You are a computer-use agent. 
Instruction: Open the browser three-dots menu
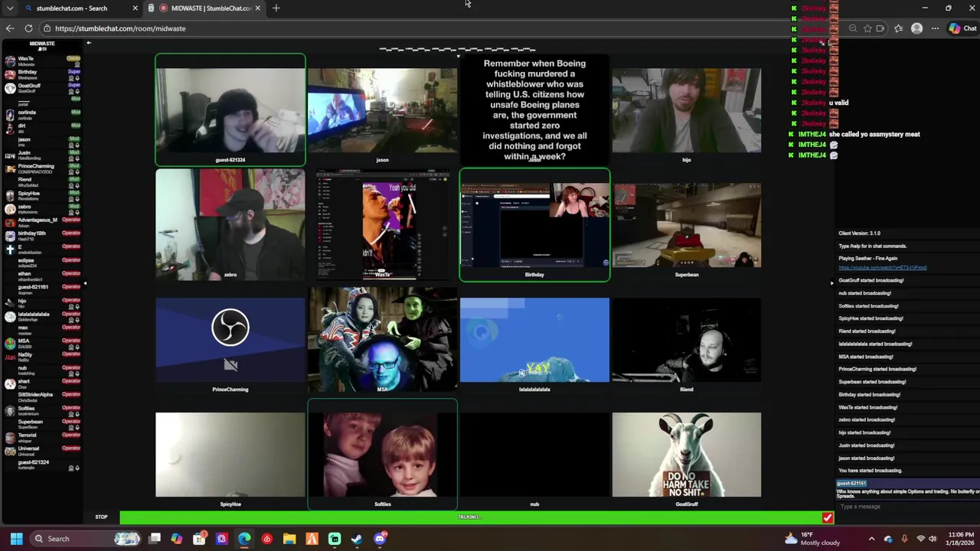pyautogui.click(x=935, y=28)
